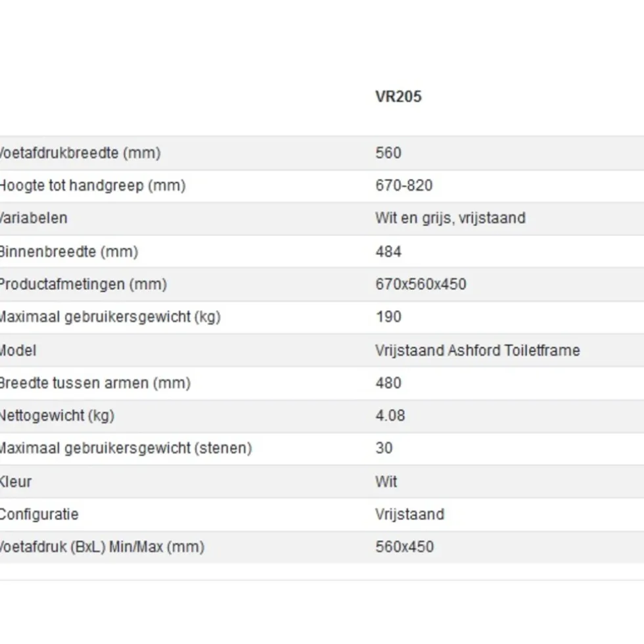Click the "Binnenbreedte (mm)" row label
Image resolution: width=644 pixels, height=644 pixels.
(x=68, y=252)
